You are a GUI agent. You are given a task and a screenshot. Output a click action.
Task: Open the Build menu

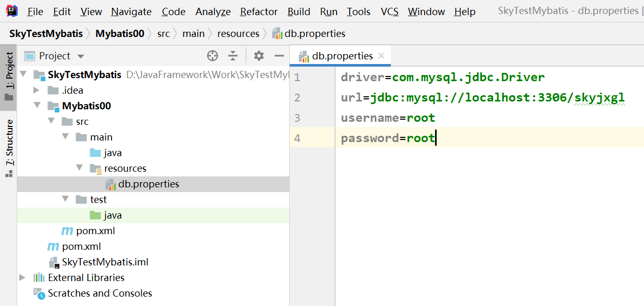click(x=299, y=11)
